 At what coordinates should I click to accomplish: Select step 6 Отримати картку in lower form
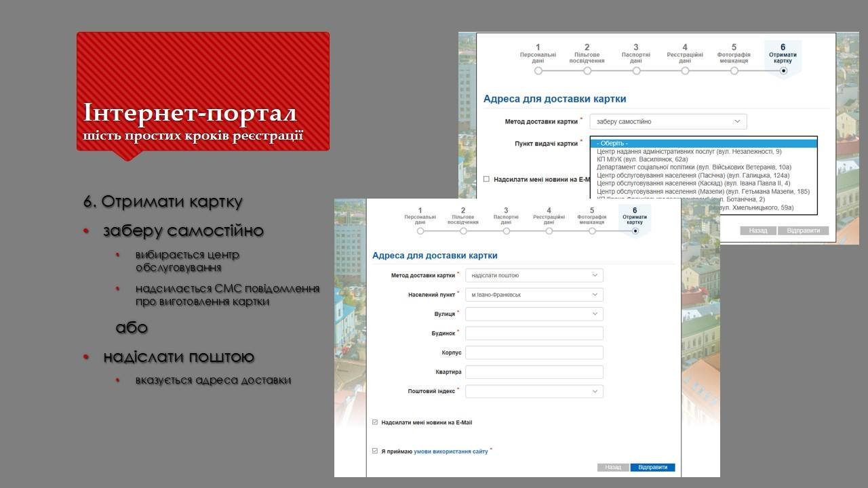(x=635, y=222)
